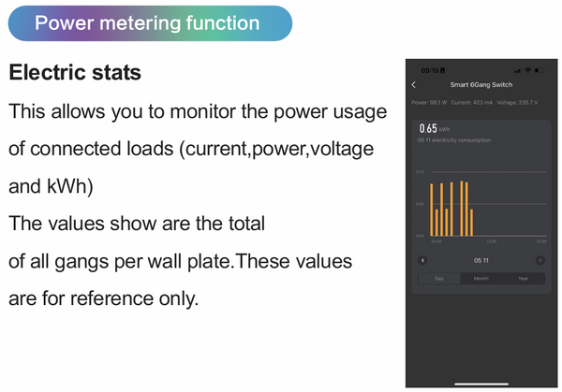Tap the back arrow in the app header

tap(415, 85)
